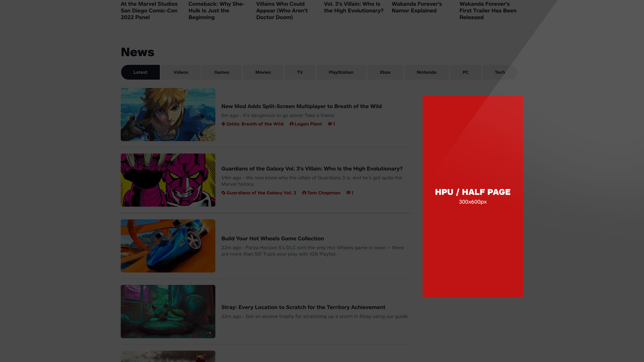
Task: Switch to the Videos tab
Action: tap(180, 72)
